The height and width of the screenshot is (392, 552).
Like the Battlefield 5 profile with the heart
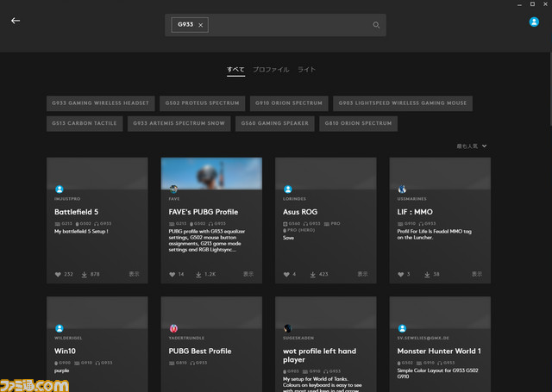coord(60,274)
